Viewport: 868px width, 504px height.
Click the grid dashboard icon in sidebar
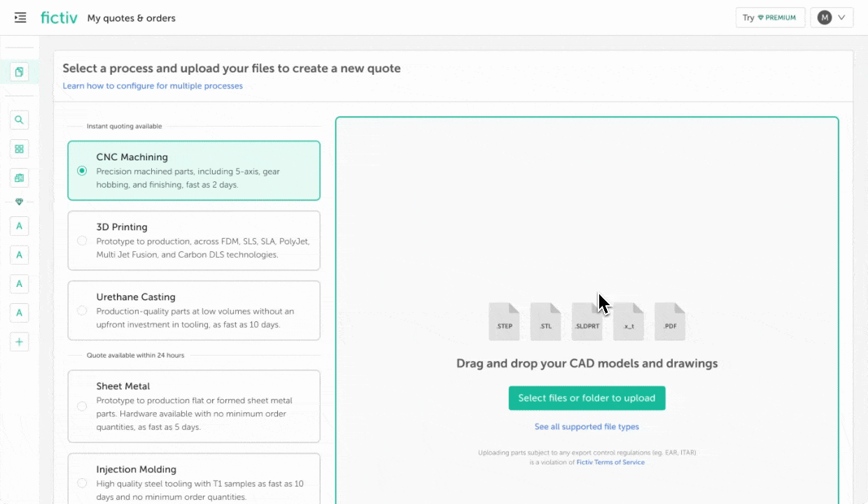coord(20,148)
